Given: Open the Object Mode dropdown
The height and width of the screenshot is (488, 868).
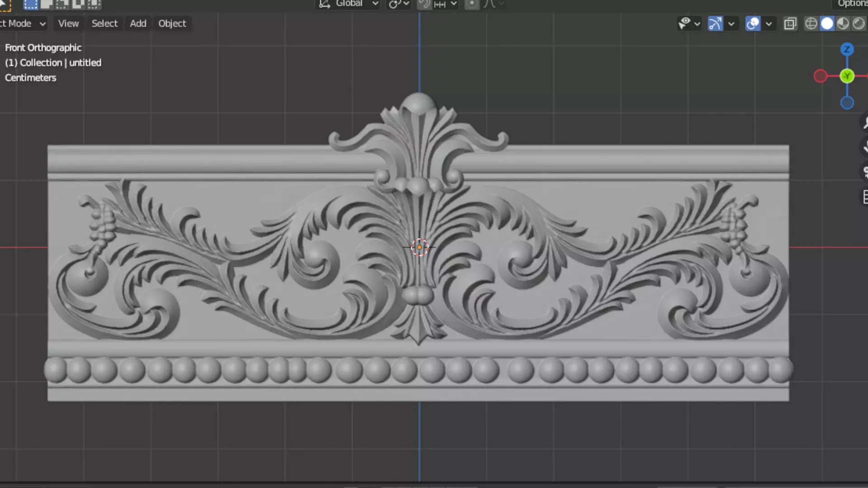Looking at the screenshot, I should [x=23, y=23].
